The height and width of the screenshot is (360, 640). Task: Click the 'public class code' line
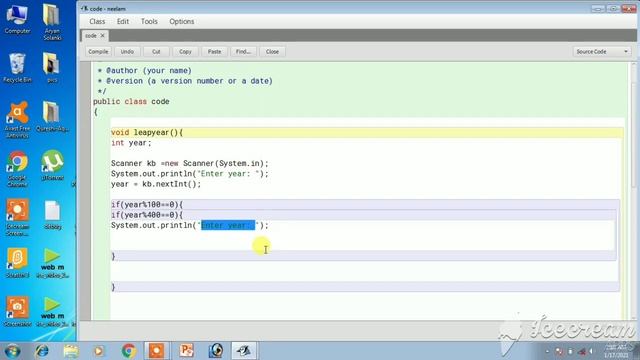point(131,102)
